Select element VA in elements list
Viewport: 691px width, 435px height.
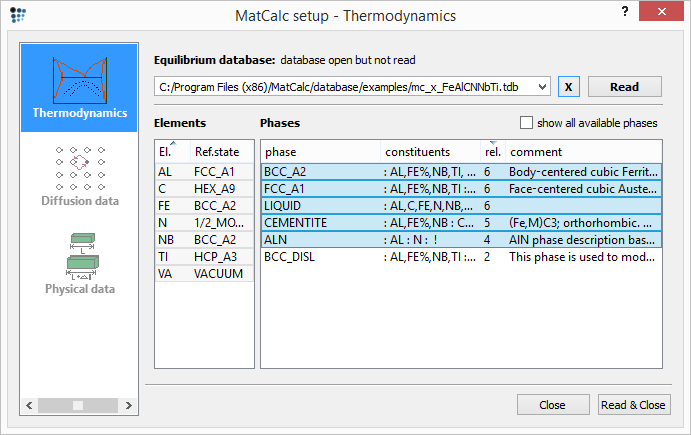tap(165, 274)
